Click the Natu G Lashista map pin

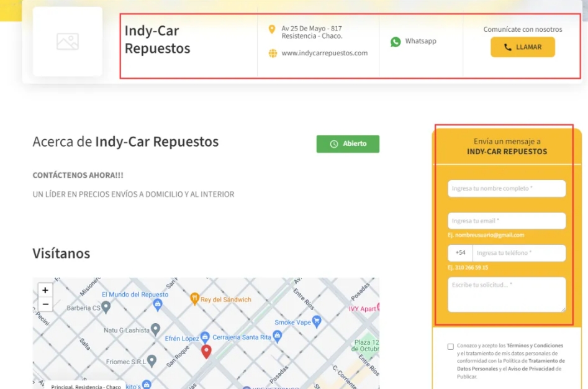tap(155, 329)
